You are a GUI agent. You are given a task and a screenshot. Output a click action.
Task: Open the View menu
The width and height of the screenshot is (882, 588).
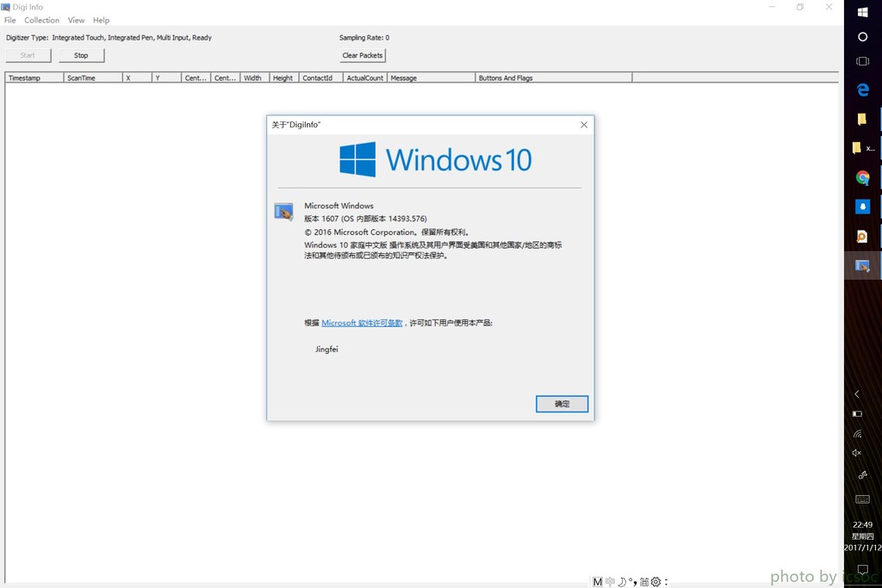(x=76, y=20)
